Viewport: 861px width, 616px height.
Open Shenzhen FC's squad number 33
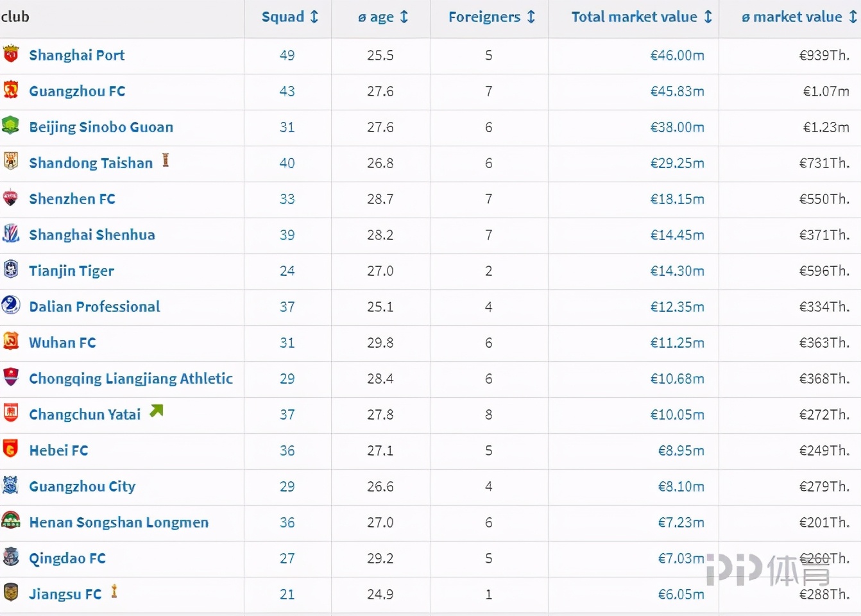click(287, 199)
